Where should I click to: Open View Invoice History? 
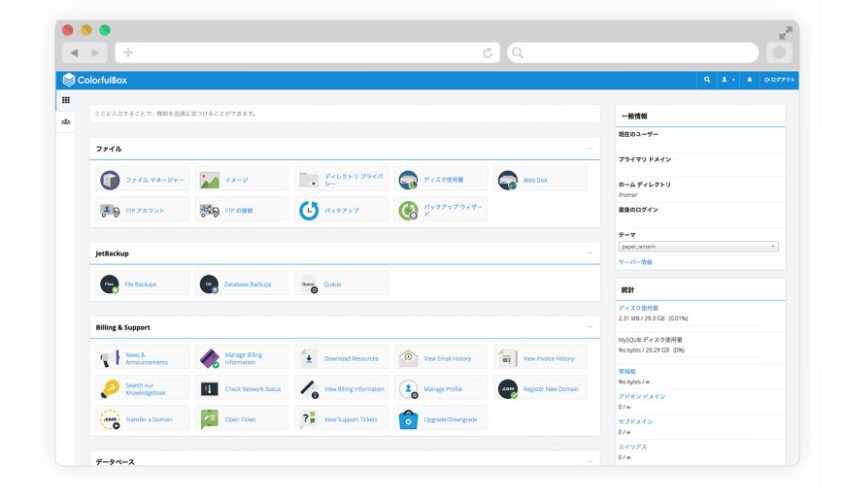tap(540, 358)
